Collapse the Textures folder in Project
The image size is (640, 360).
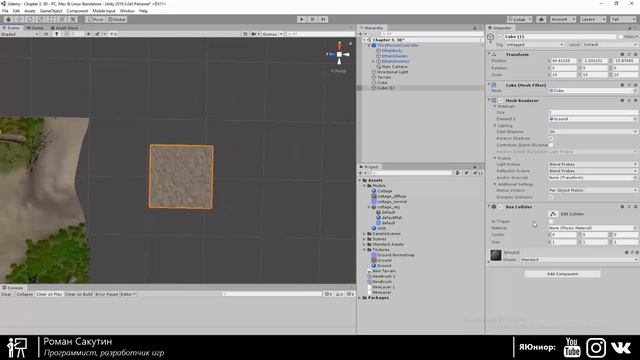tap(365, 250)
